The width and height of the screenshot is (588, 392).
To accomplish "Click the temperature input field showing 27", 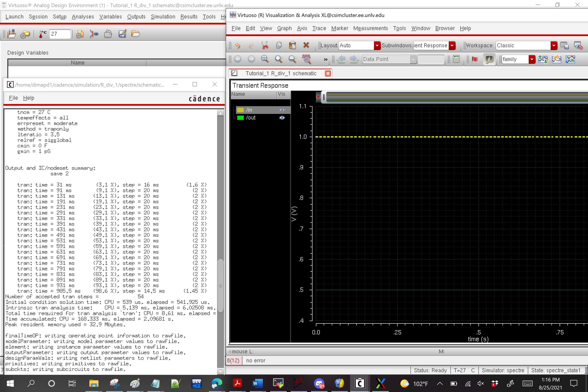I will pyautogui.click(x=60, y=34).
